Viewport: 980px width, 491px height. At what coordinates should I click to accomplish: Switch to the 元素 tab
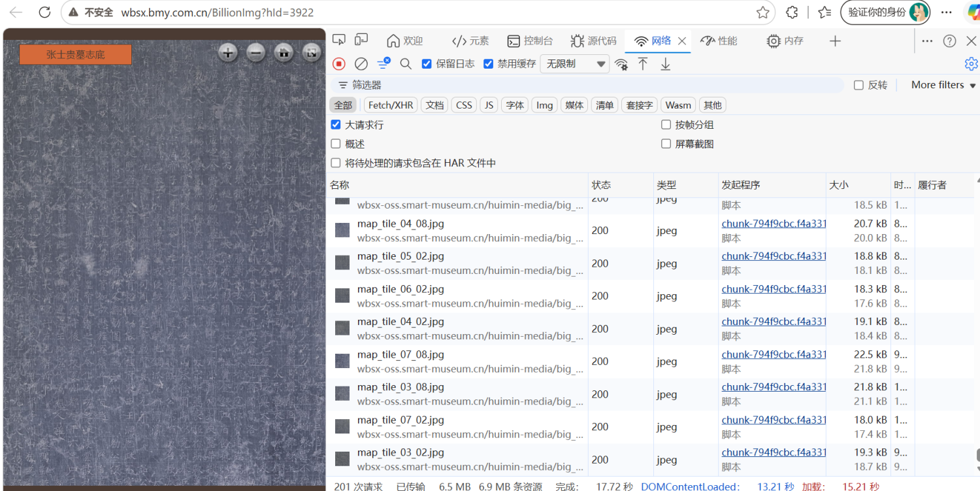point(470,41)
